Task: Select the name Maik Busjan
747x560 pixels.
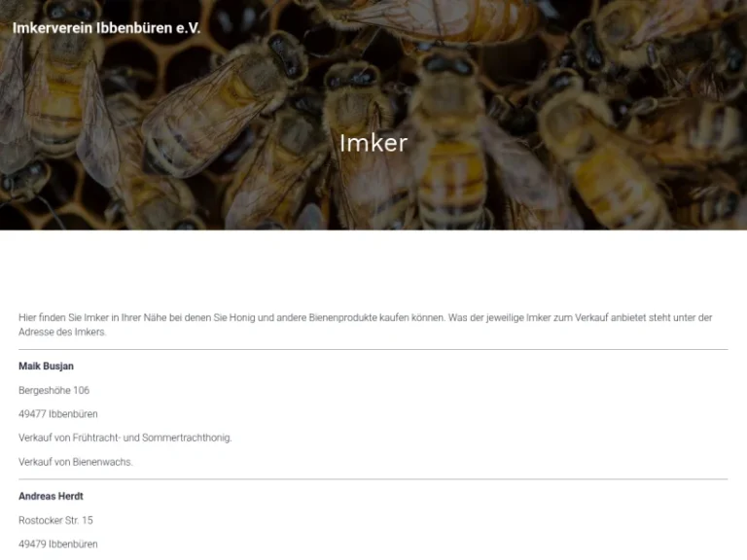Action: [x=47, y=367]
